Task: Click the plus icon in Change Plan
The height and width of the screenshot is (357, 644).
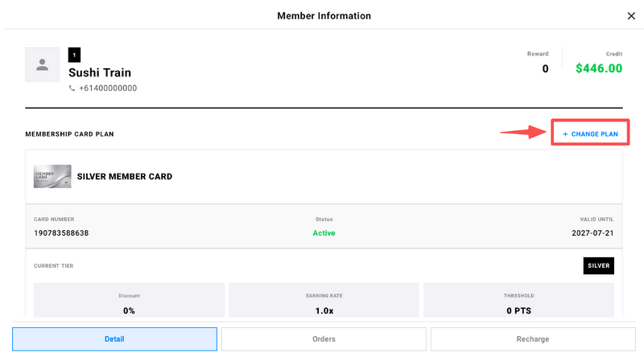Action: click(x=565, y=134)
